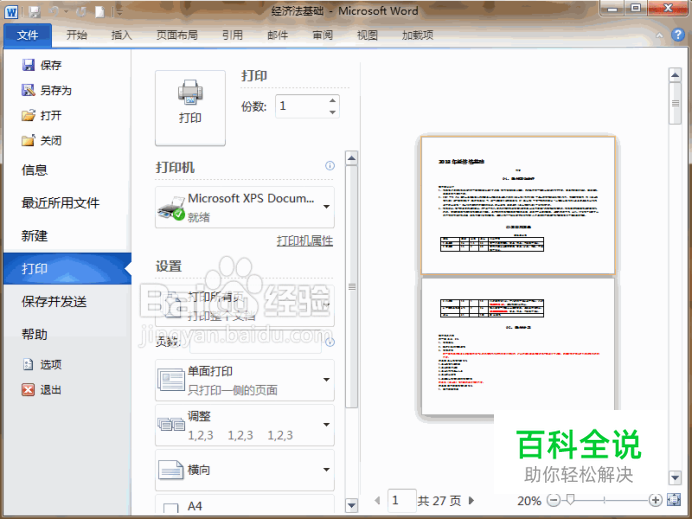The width and height of the screenshot is (692, 519).
Task: Click the zoom slider handle
Action: click(x=570, y=500)
